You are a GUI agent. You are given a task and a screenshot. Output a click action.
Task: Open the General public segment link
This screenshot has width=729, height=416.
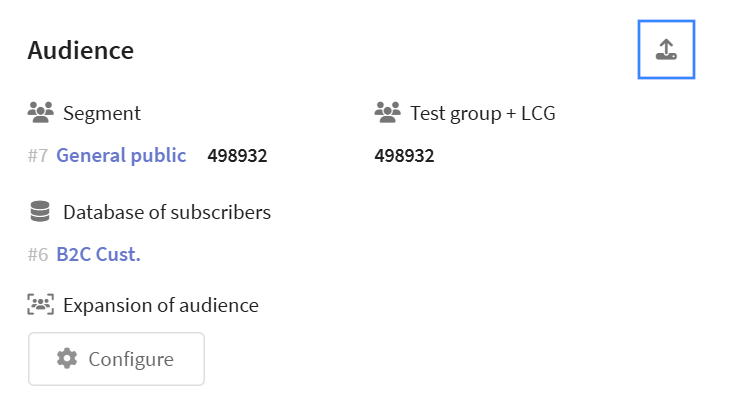pyautogui.click(x=121, y=155)
